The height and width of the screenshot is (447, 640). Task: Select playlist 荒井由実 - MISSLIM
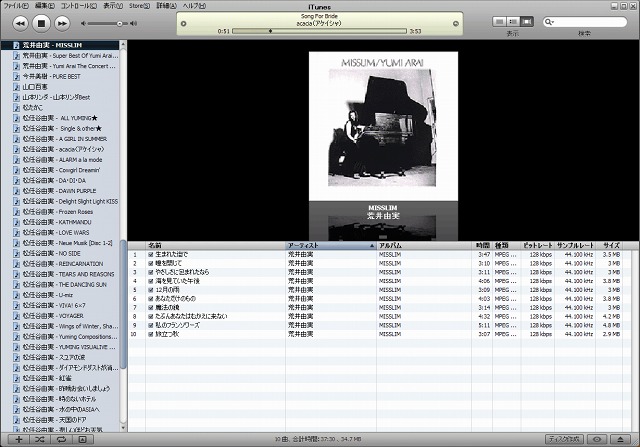(x=60, y=45)
